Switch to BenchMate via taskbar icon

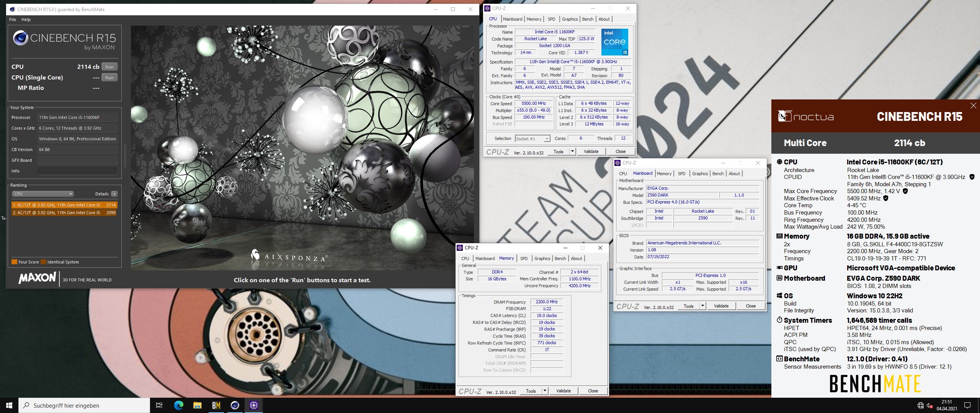point(216,405)
